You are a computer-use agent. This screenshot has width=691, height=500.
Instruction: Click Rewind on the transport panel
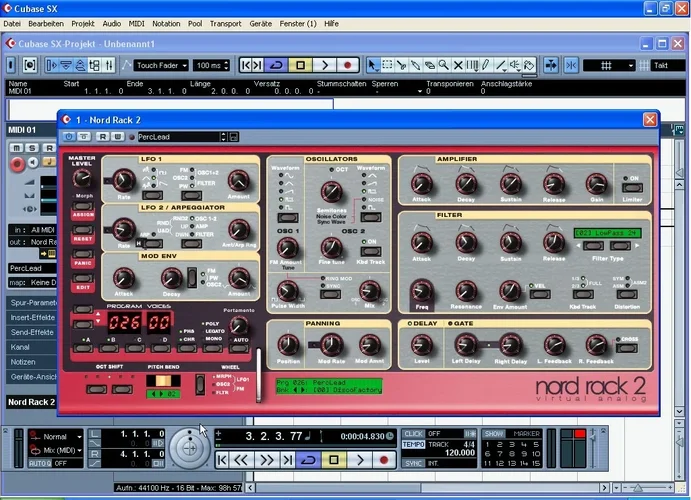click(241, 460)
